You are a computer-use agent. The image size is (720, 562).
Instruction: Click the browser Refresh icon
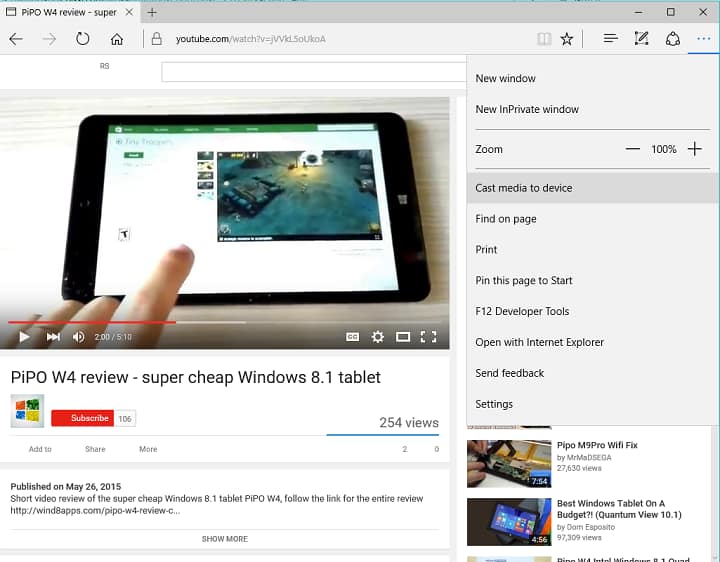tap(83, 39)
